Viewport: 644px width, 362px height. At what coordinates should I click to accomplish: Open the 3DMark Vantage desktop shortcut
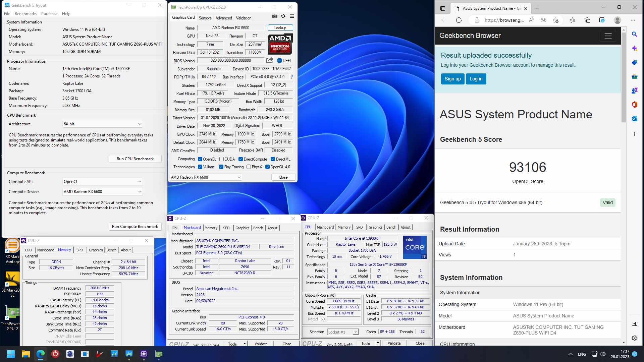tap(12, 251)
